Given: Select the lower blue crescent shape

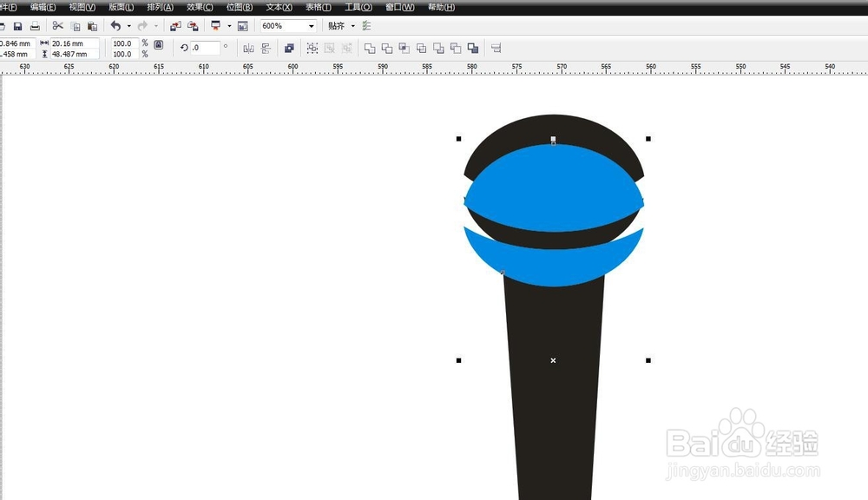Looking at the screenshot, I should pyautogui.click(x=554, y=267).
